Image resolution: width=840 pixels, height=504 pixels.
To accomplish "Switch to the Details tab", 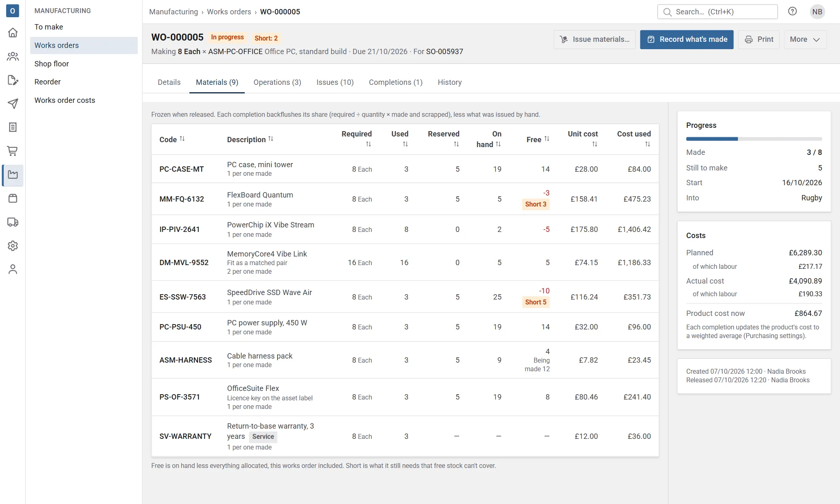I will 169,82.
